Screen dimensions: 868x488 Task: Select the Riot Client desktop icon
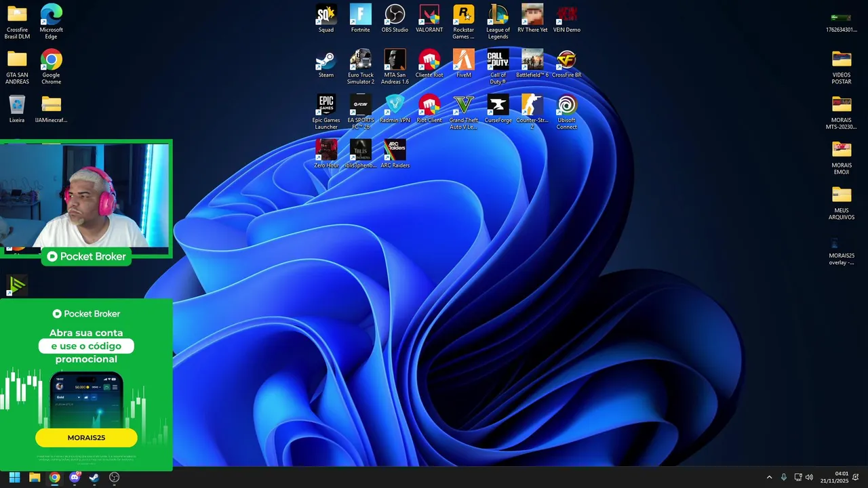pyautogui.click(x=429, y=110)
